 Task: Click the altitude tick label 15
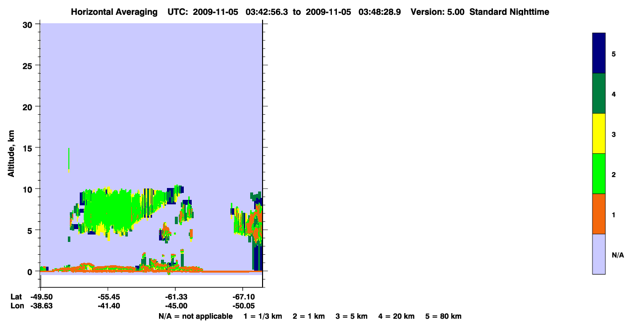coord(29,148)
